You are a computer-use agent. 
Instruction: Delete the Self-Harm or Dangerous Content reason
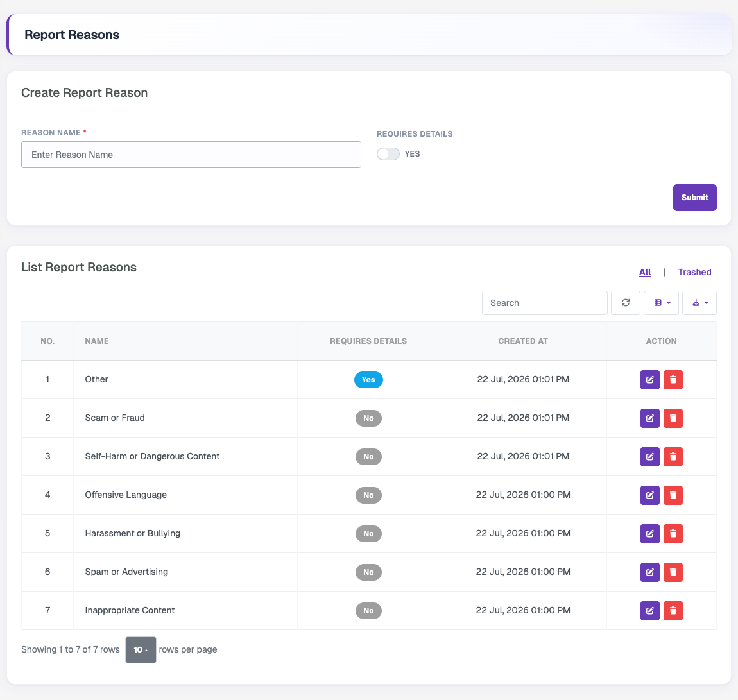click(673, 457)
